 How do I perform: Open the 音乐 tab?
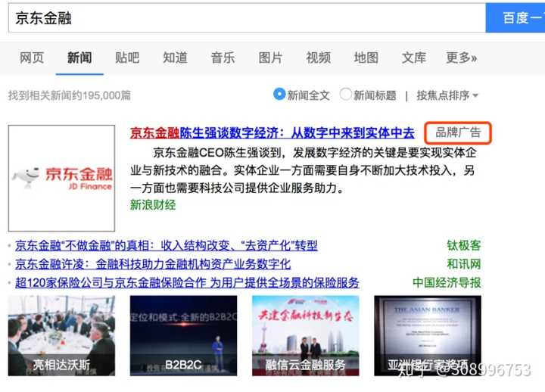click(x=223, y=58)
